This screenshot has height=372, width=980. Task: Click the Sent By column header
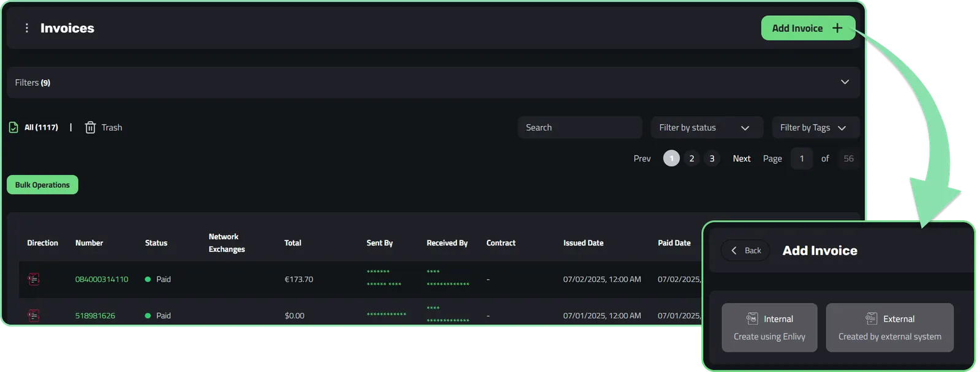pos(380,243)
